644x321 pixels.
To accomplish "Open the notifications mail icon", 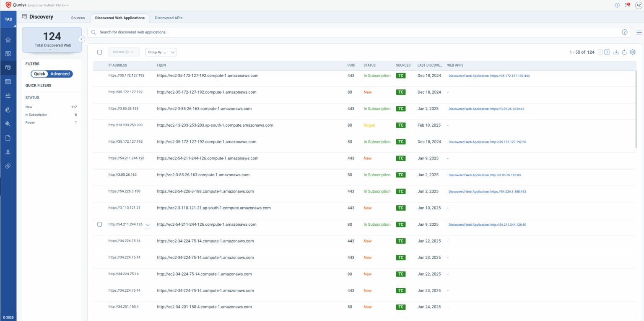I will pos(627,5).
